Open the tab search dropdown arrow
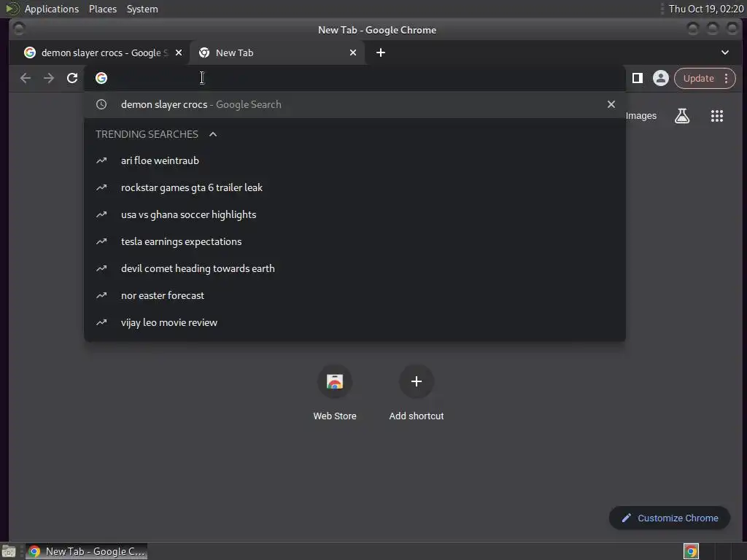 tap(724, 52)
